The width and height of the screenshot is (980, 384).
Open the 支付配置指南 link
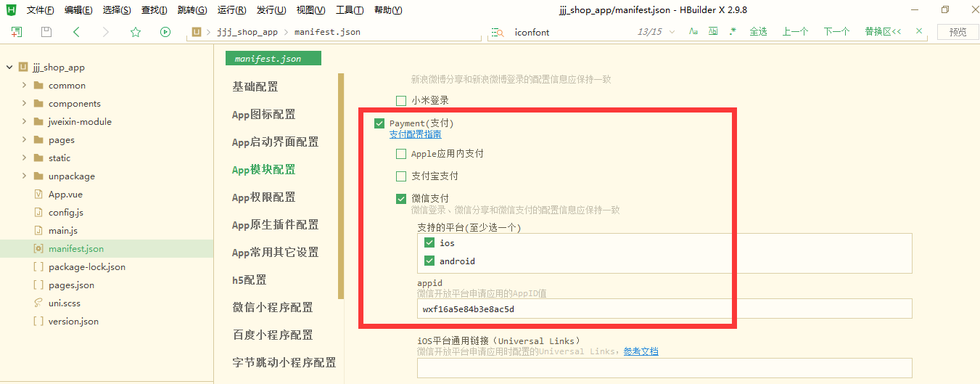point(415,134)
